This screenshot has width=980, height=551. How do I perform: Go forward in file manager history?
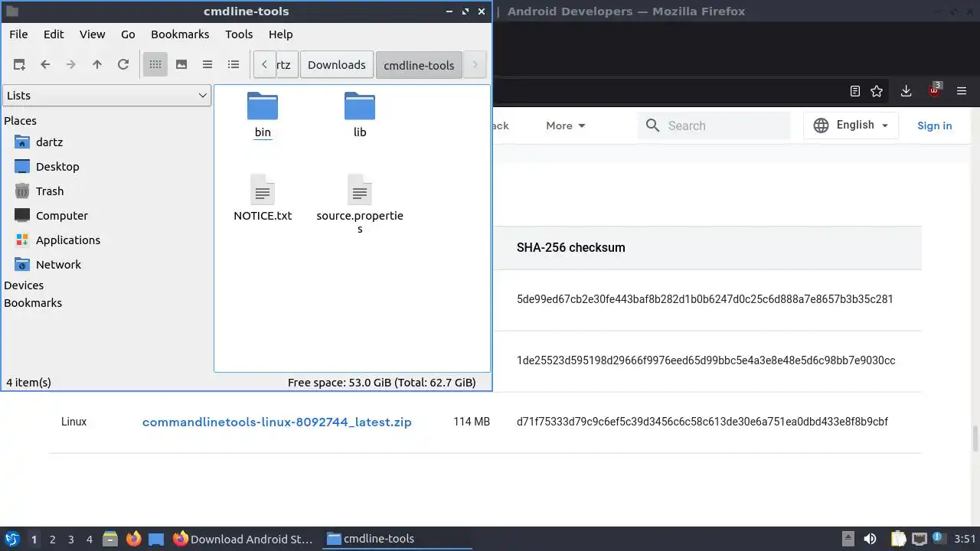71,65
